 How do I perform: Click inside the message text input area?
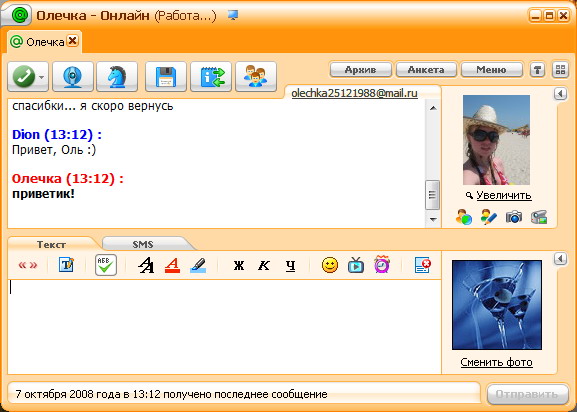224,327
